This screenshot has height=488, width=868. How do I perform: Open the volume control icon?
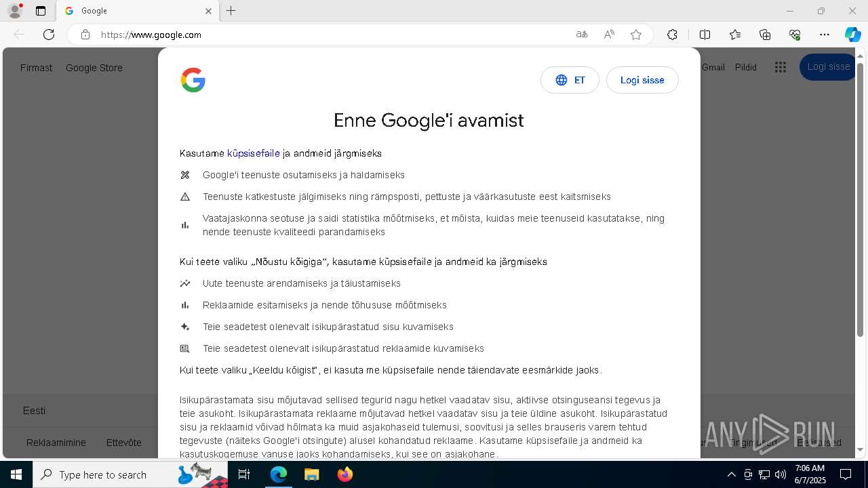781,474
